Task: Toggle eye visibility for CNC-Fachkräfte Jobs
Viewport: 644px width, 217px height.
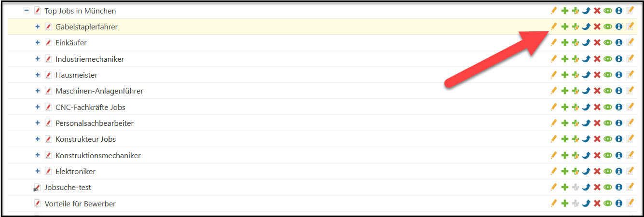Action: point(608,107)
